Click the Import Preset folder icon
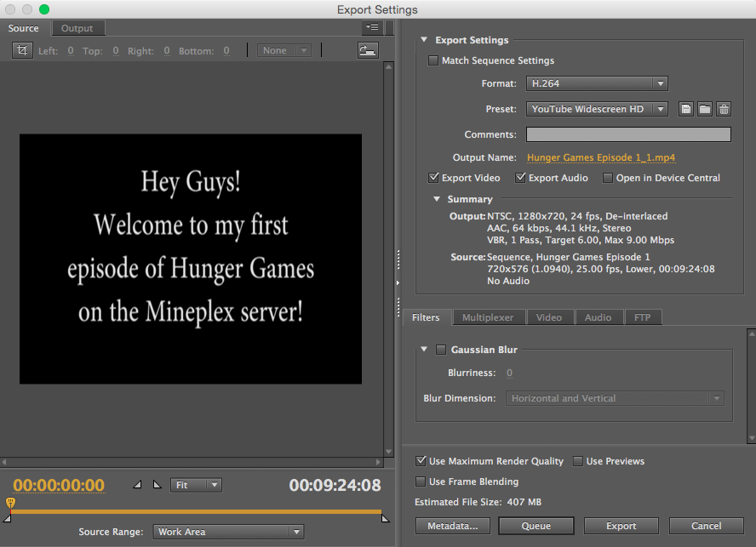 point(705,109)
